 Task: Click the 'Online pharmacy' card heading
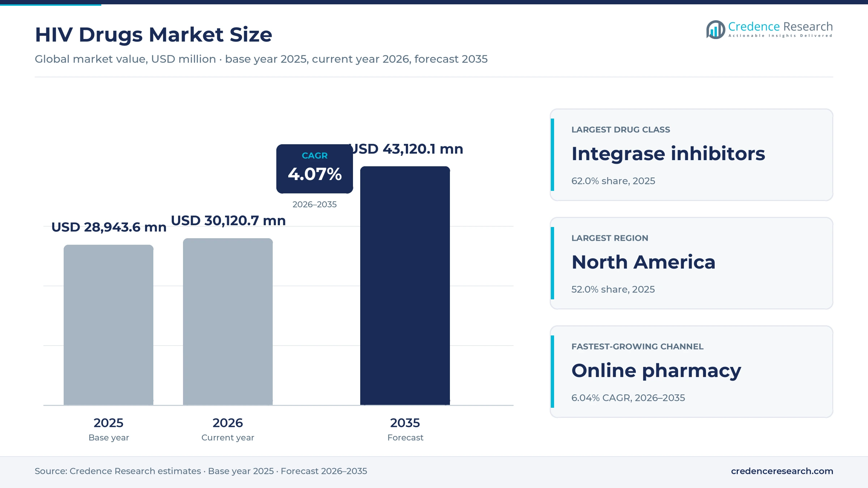[656, 371]
